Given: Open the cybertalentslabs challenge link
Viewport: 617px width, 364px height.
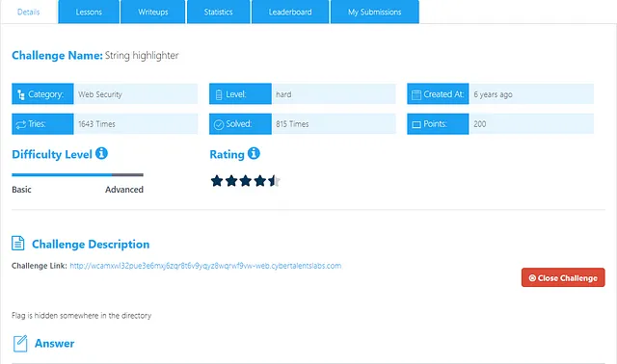Looking at the screenshot, I should click(205, 266).
